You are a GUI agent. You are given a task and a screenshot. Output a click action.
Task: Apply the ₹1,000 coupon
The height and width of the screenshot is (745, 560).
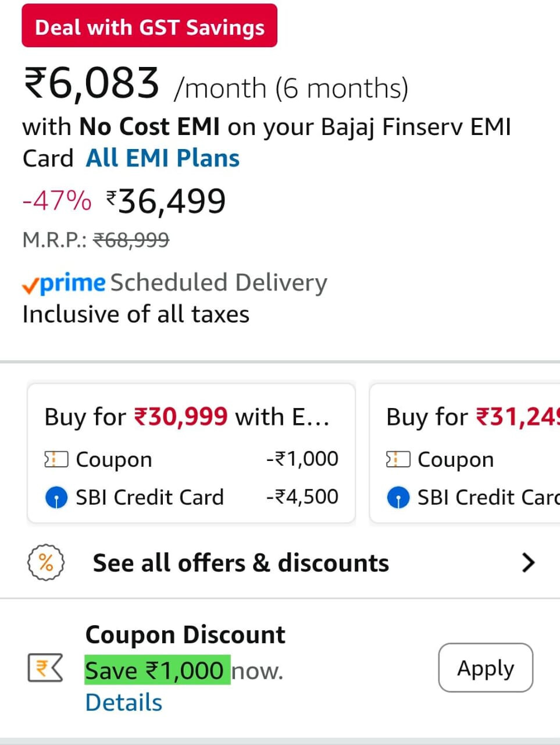tap(485, 668)
